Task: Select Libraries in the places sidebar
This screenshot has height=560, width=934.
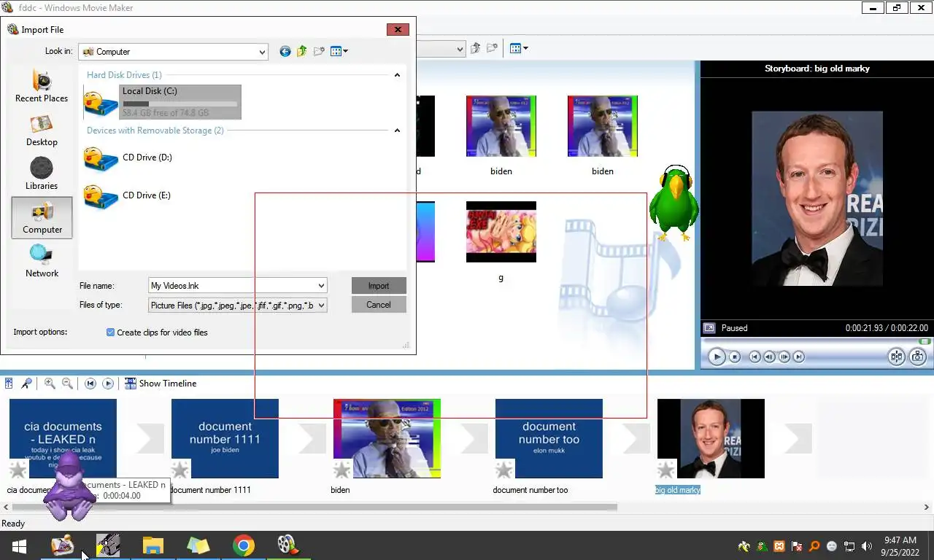Action: 42,174
